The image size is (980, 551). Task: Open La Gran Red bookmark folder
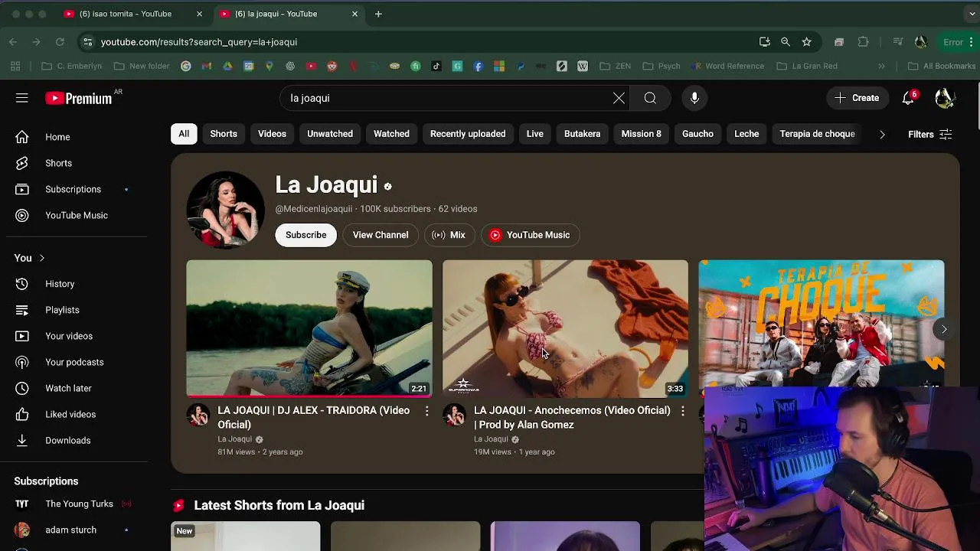pyautogui.click(x=807, y=66)
